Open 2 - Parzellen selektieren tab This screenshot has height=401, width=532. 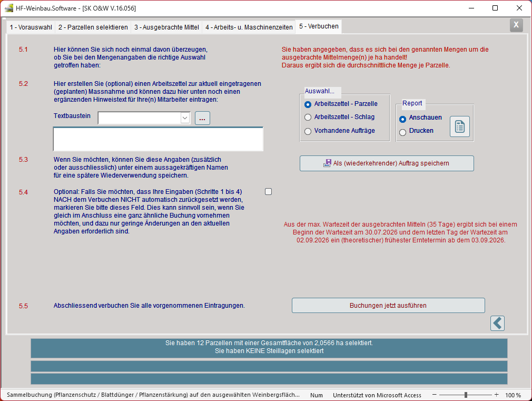pos(93,27)
